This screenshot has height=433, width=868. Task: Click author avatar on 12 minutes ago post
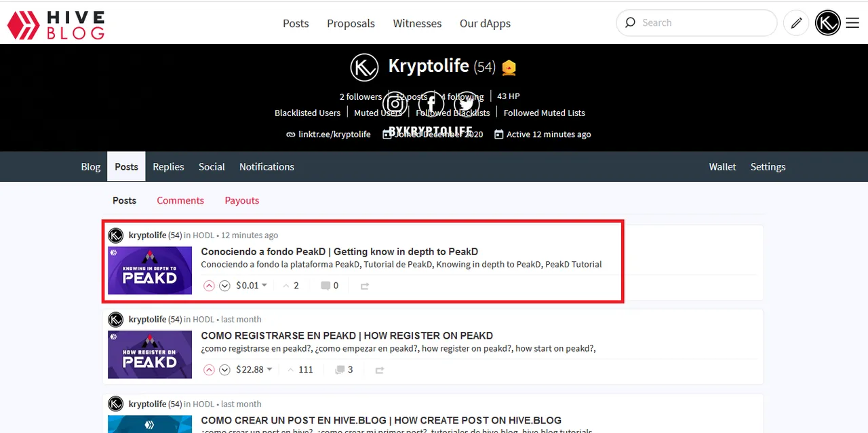tap(116, 236)
